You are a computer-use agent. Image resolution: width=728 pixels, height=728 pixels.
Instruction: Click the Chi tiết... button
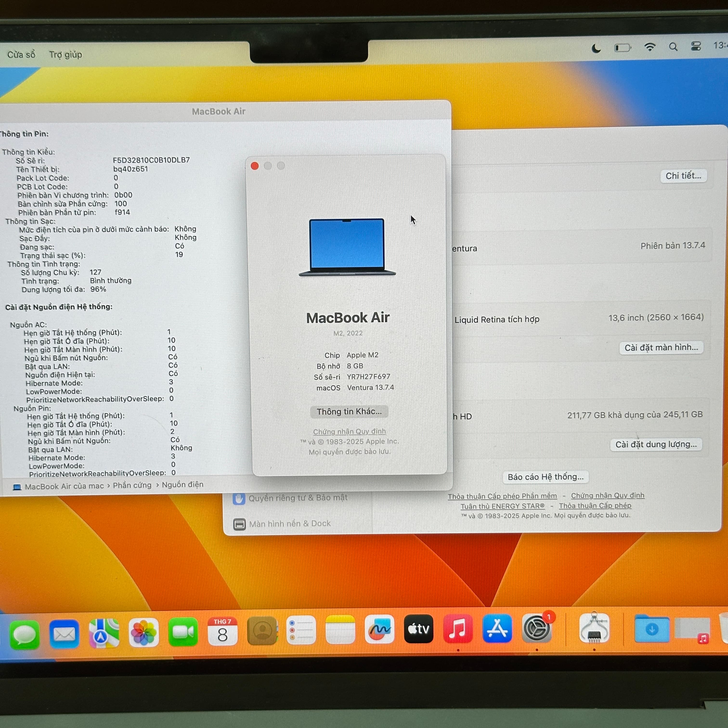pyautogui.click(x=683, y=176)
